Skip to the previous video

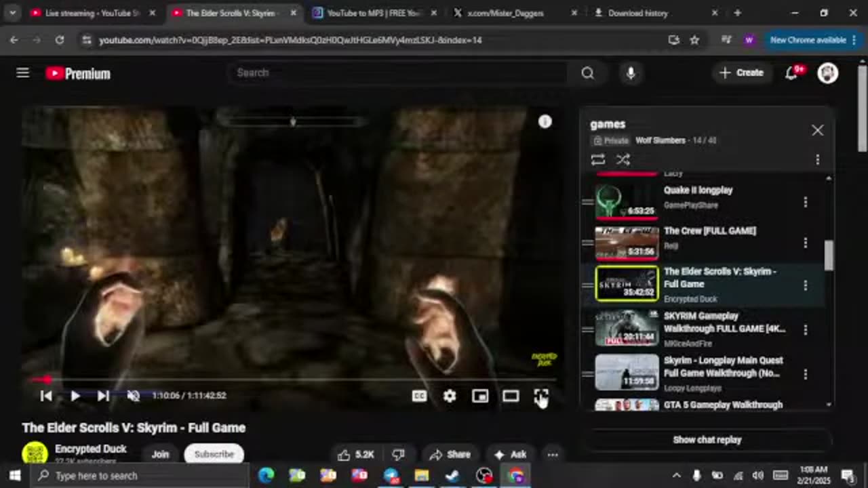coord(46,396)
